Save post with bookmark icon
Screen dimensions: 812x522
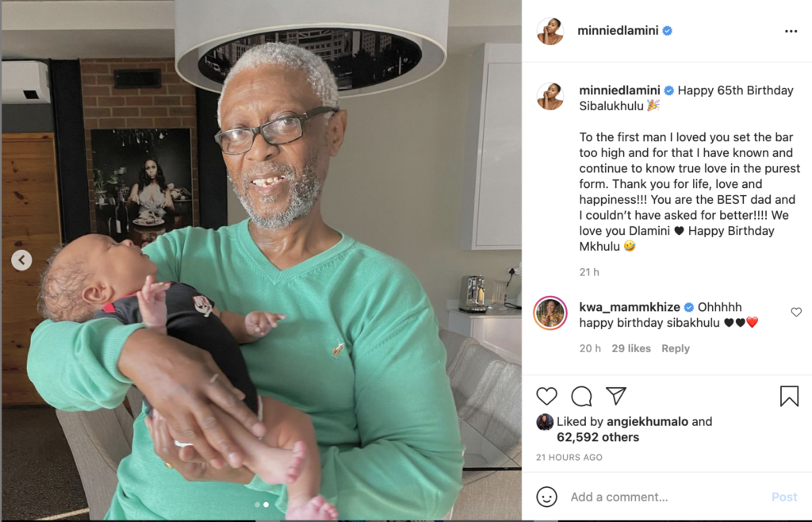pyautogui.click(x=789, y=396)
